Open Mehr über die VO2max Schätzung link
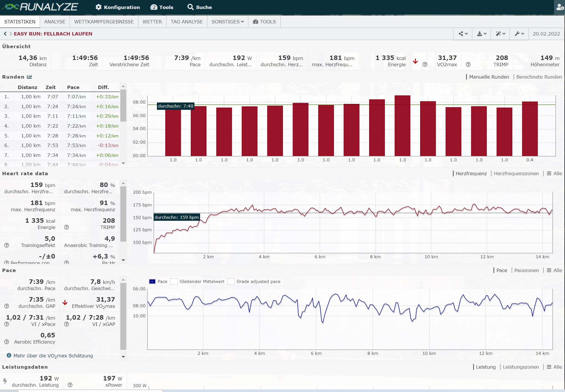Screen dimensions: 565x392 click(x=53, y=356)
